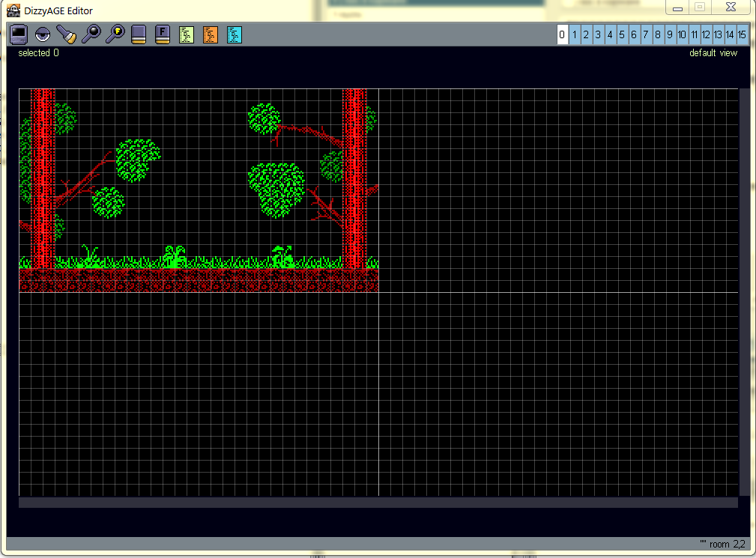Toggle layer 12 button
756x558 pixels.
click(x=707, y=34)
